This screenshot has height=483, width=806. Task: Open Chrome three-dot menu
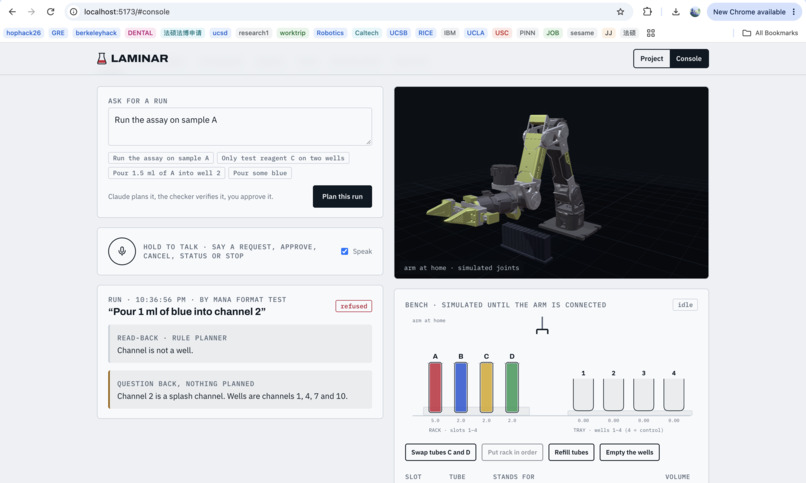coord(794,11)
